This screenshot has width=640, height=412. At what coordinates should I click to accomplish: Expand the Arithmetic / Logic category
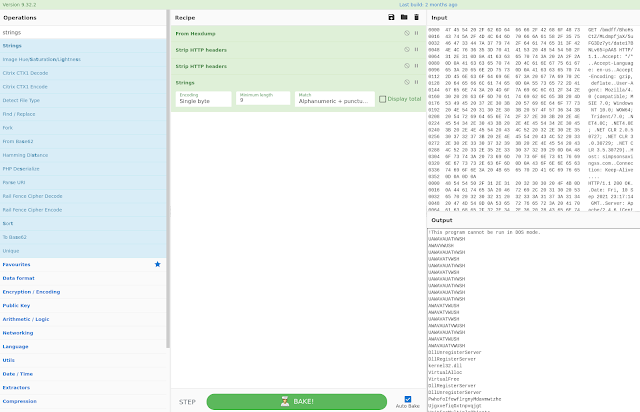click(83, 319)
